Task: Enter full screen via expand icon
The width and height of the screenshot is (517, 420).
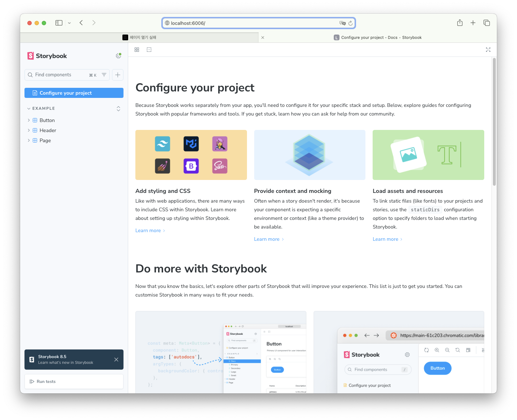Action: click(x=488, y=50)
